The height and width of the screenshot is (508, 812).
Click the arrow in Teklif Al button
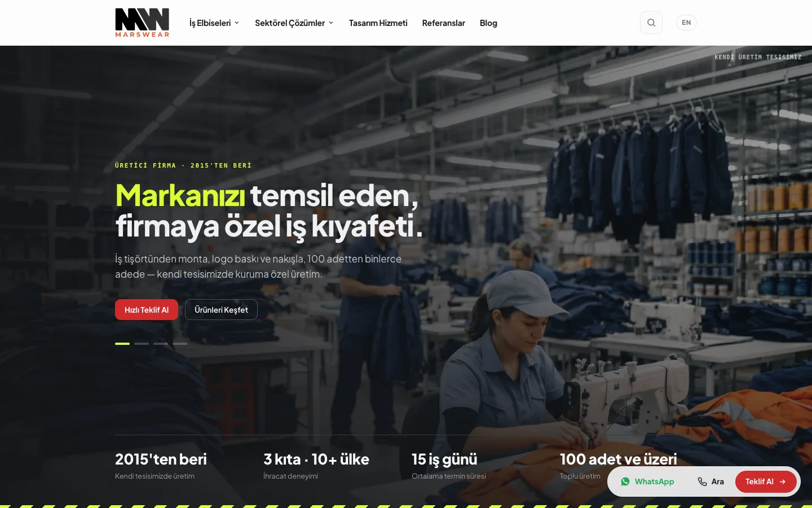pyautogui.click(x=783, y=481)
